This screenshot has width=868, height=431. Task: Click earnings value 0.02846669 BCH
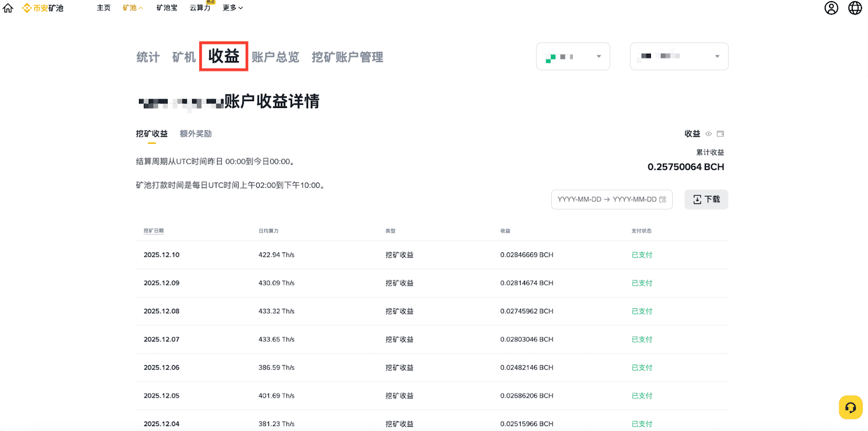pos(527,255)
